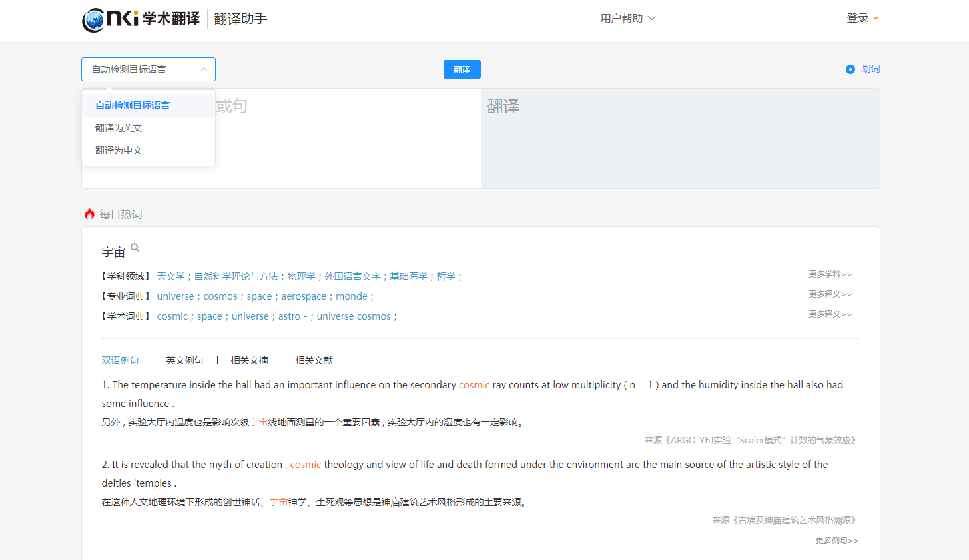This screenshot has height=560, width=969.
Task: Click the search magnifier next to 宇宙
Action: 135,248
